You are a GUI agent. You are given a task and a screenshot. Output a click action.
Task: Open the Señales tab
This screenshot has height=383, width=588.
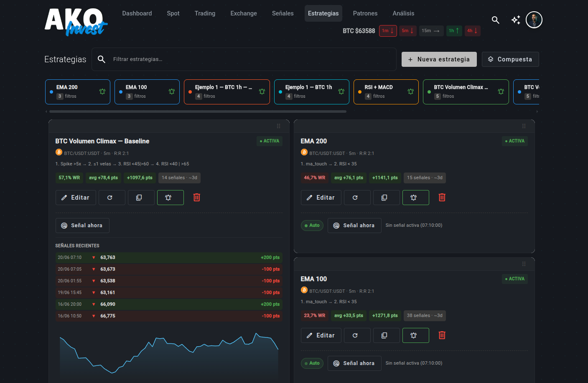pos(283,13)
